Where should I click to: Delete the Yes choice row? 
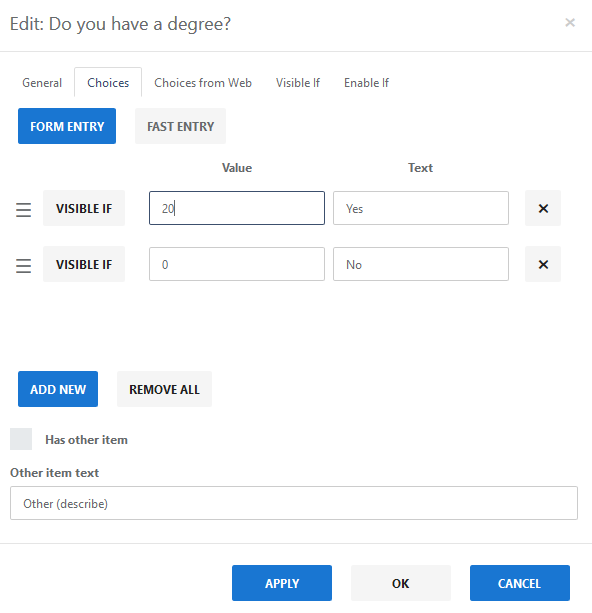click(x=543, y=208)
